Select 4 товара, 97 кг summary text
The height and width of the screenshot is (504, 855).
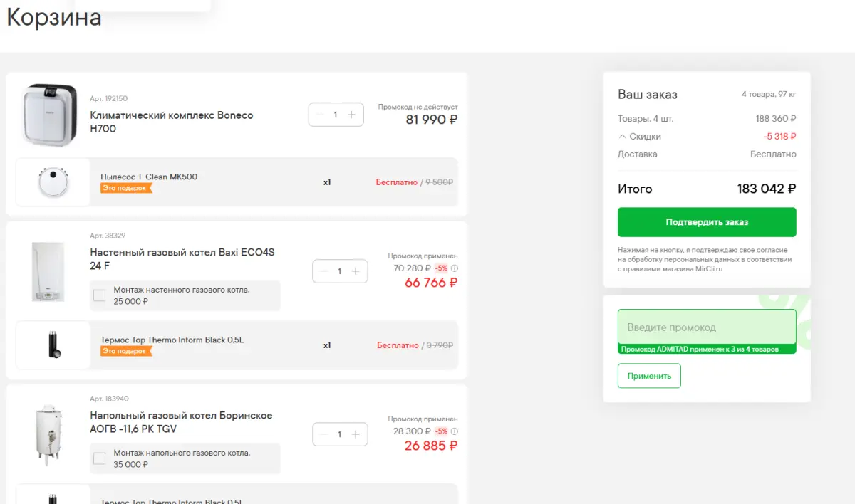(769, 94)
